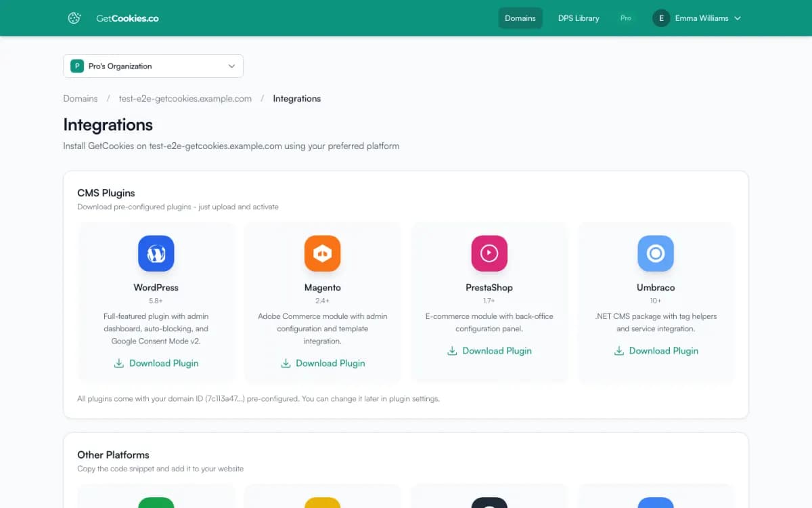Click the CMS Plugins section heading
This screenshot has width=812, height=508.
[x=106, y=193]
